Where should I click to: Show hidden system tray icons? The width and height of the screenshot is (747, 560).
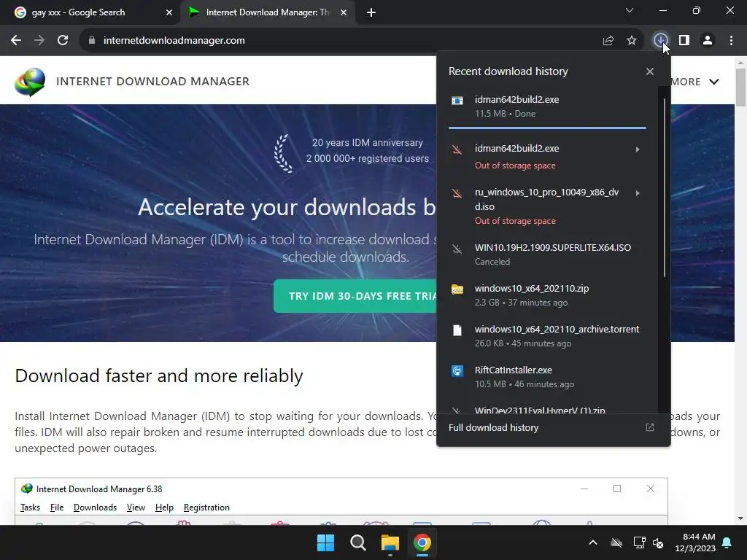click(x=592, y=542)
